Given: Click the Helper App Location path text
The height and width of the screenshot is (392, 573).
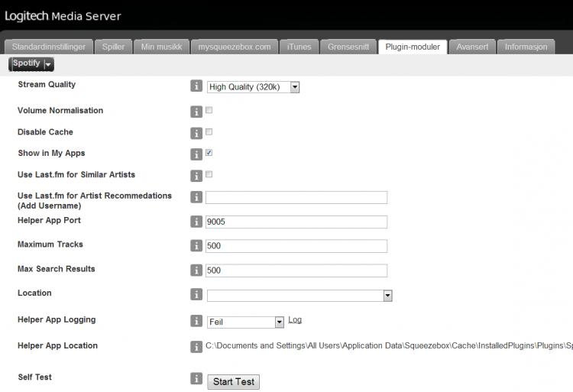Looking at the screenshot, I should coord(389,345).
